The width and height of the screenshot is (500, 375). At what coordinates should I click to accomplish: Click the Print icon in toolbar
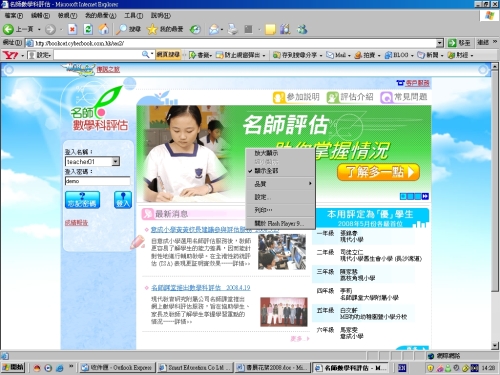(x=233, y=29)
